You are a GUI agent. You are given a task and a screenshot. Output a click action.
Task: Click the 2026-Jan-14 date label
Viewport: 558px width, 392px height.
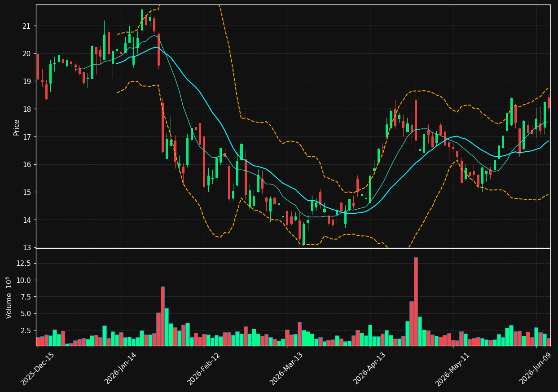pos(121,368)
